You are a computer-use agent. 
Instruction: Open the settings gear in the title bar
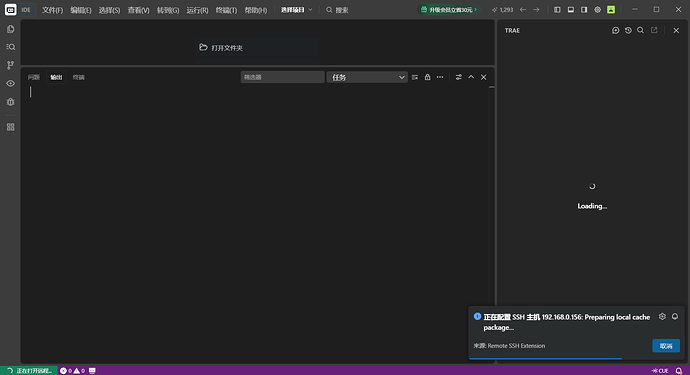point(597,10)
